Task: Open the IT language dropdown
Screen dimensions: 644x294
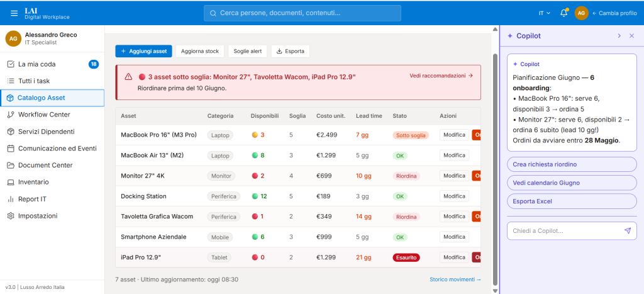Action: 544,13
